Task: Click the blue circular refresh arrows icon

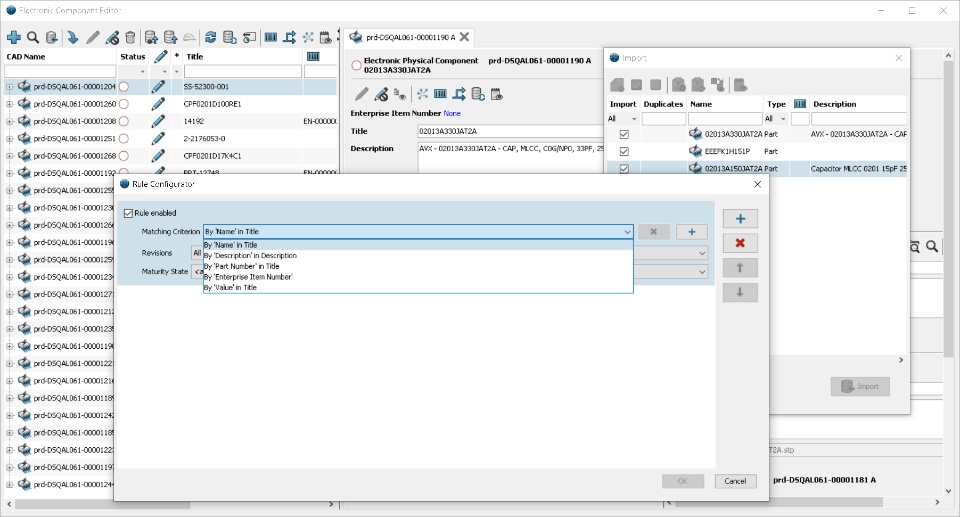Action: point(210,37)
